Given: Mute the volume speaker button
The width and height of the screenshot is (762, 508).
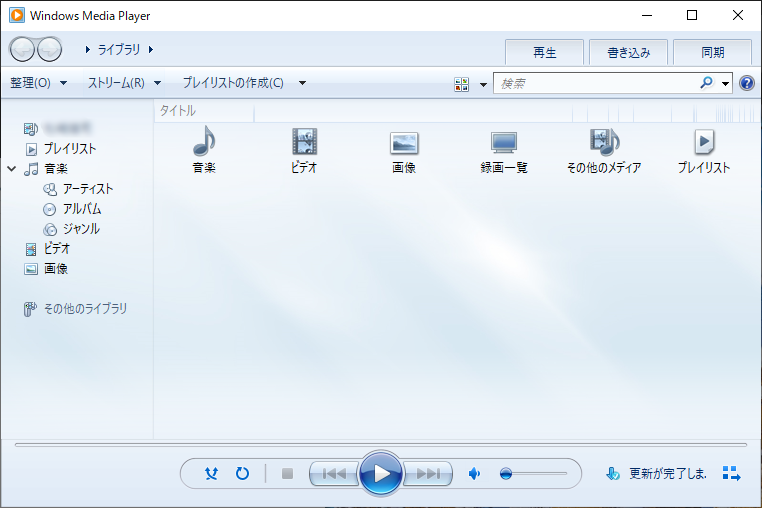Looking at the screenshot, I should (x=475, y=474).
